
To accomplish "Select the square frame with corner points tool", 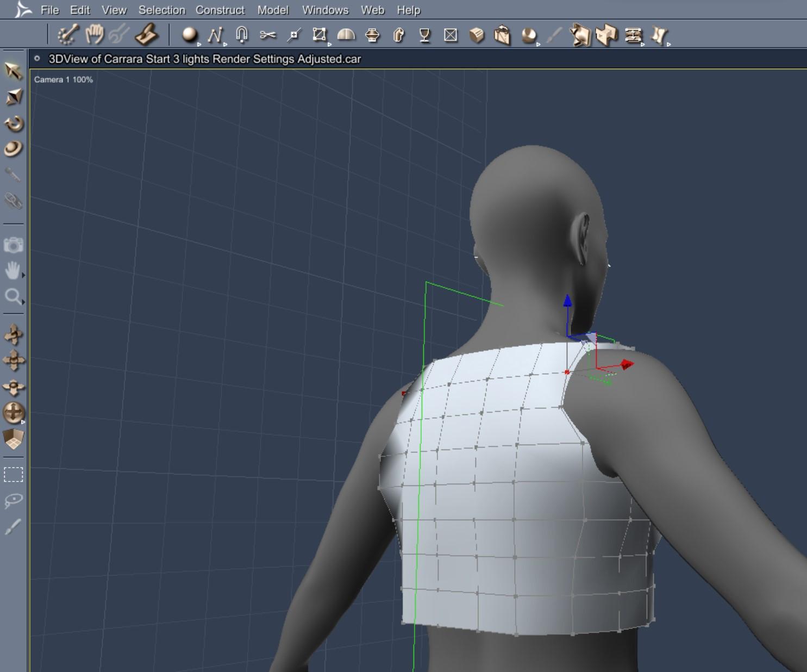I will tap(320, 35).
